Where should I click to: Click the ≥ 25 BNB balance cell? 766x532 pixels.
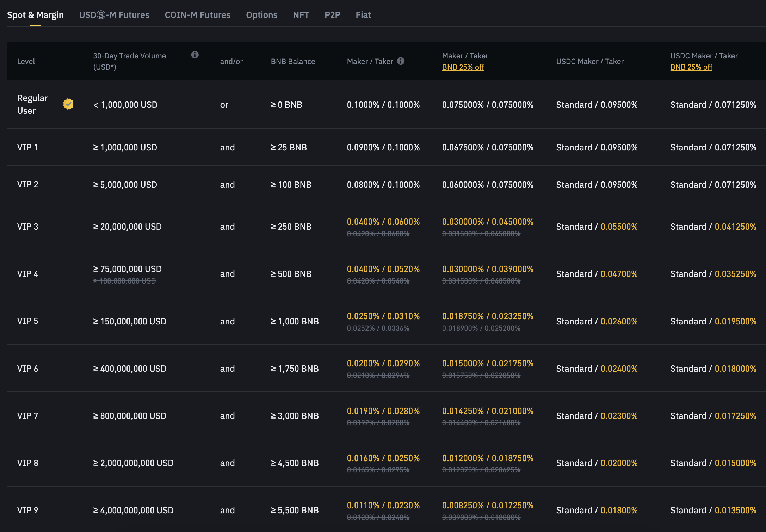click(x=289, y=147)
